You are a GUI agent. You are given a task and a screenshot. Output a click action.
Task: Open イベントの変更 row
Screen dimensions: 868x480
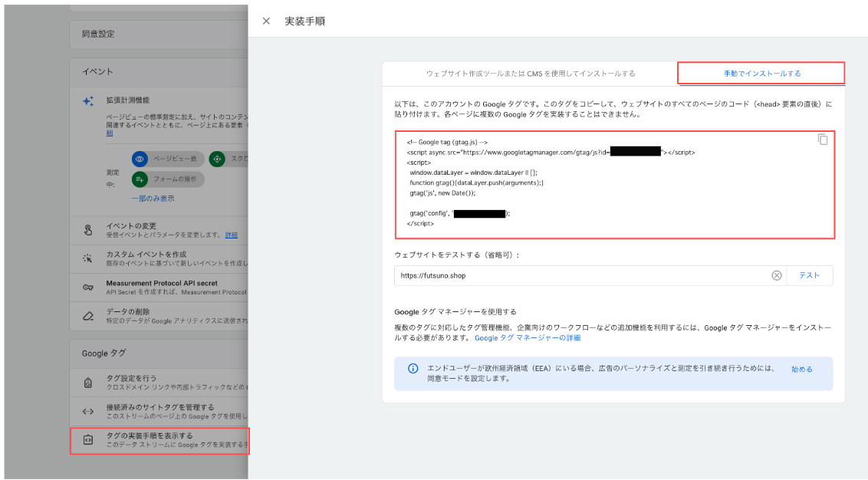pos(159,230)
